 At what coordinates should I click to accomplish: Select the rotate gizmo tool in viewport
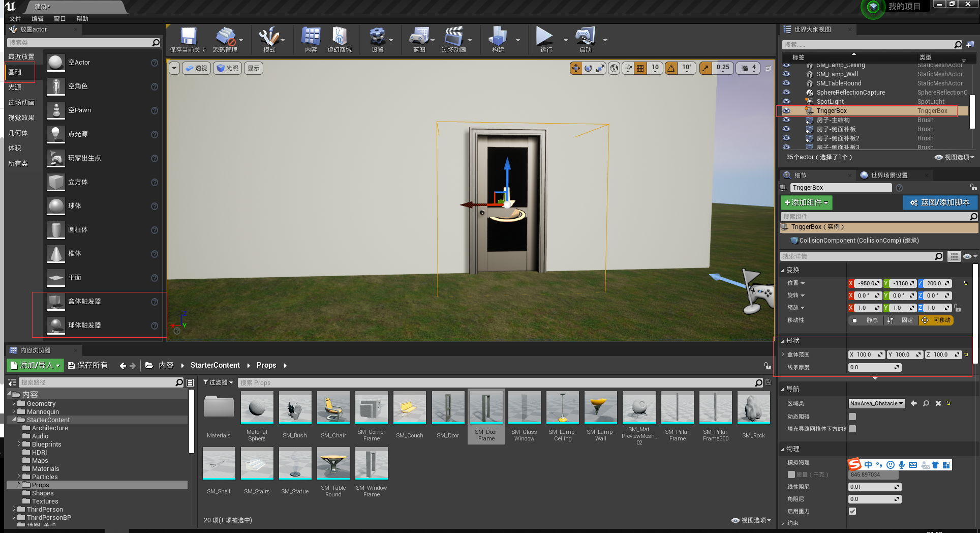pyautogui.click(x=588, y=68)
